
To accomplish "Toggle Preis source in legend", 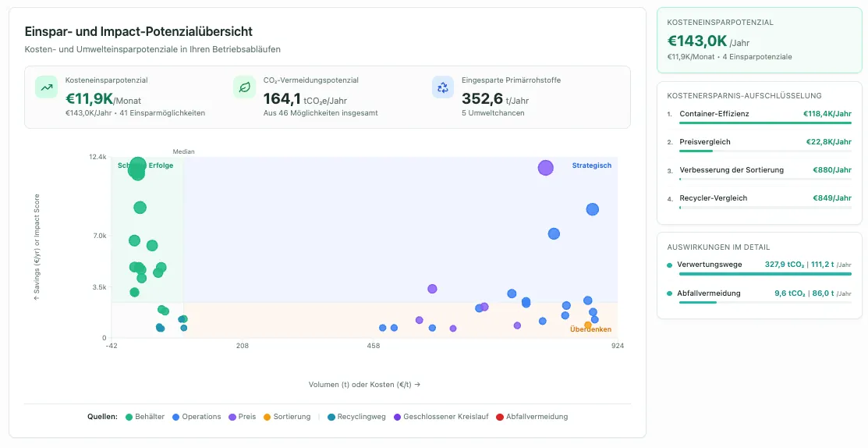I will [x=243, y=417].
